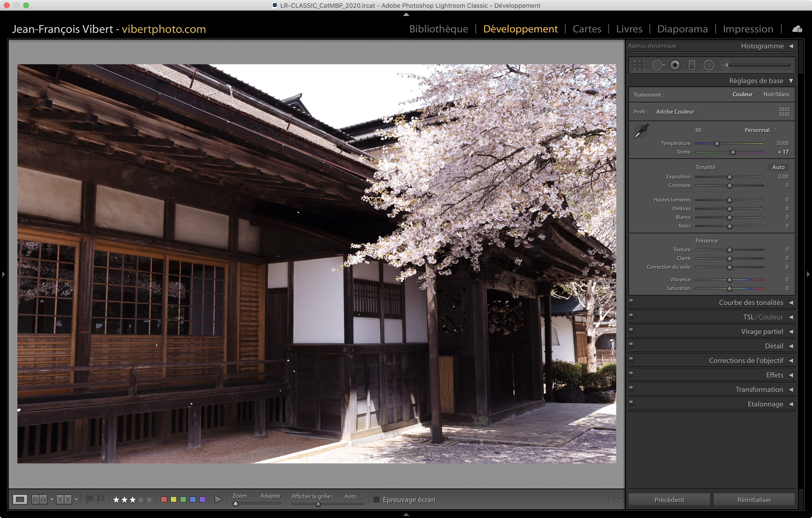The height and width of the screenshot is (518, 812).
Task: Activate the Spot removal tool
Action: (658, 65)
